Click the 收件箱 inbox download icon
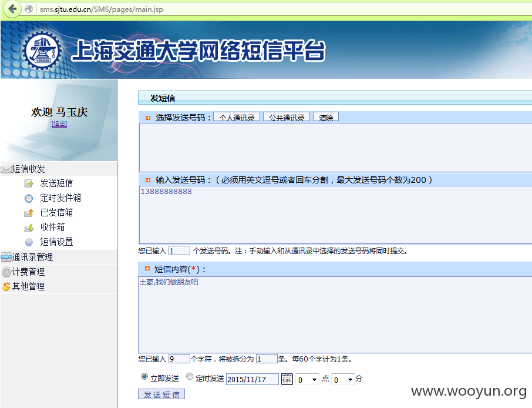 29,228
